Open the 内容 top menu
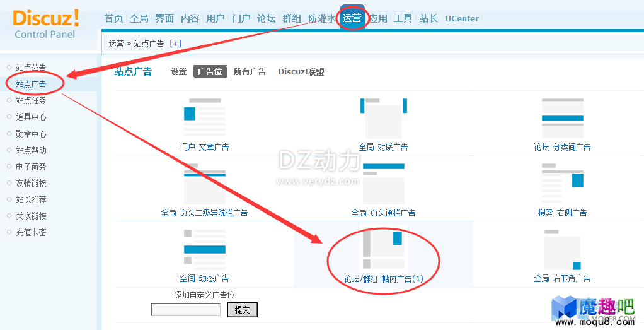Image resolution: width=644 pixels, height=330 pixels. click(x=190, y=18)
